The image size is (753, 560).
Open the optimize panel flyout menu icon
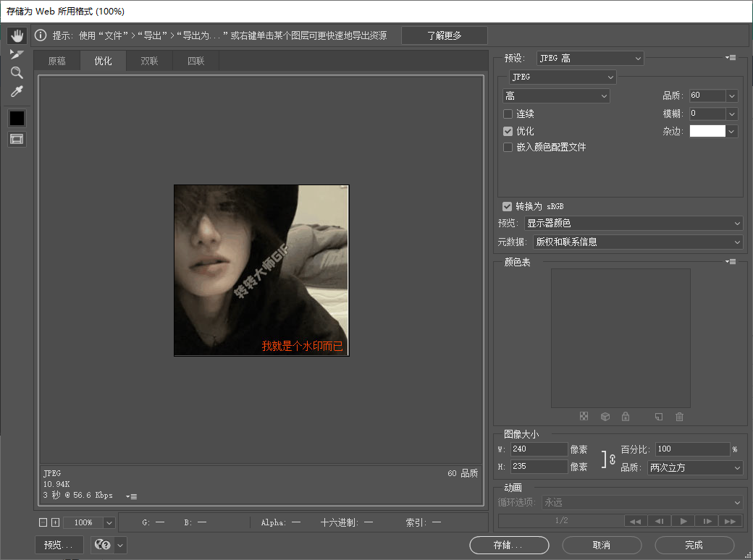(x=731, y=58)
